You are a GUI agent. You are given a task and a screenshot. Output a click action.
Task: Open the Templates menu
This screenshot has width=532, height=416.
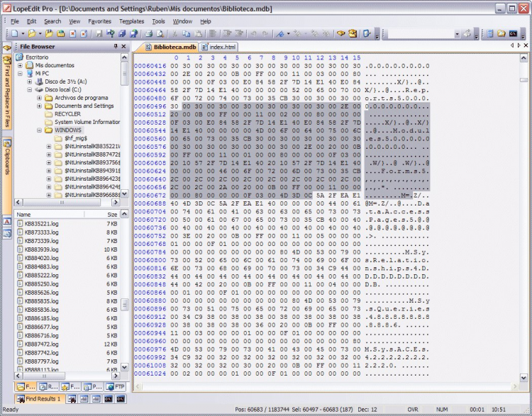131,21
